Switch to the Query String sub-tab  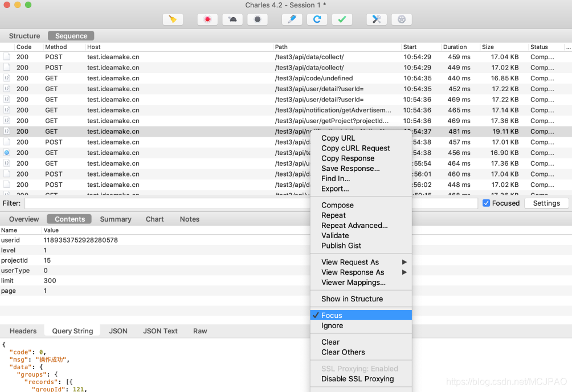point(72,331)
